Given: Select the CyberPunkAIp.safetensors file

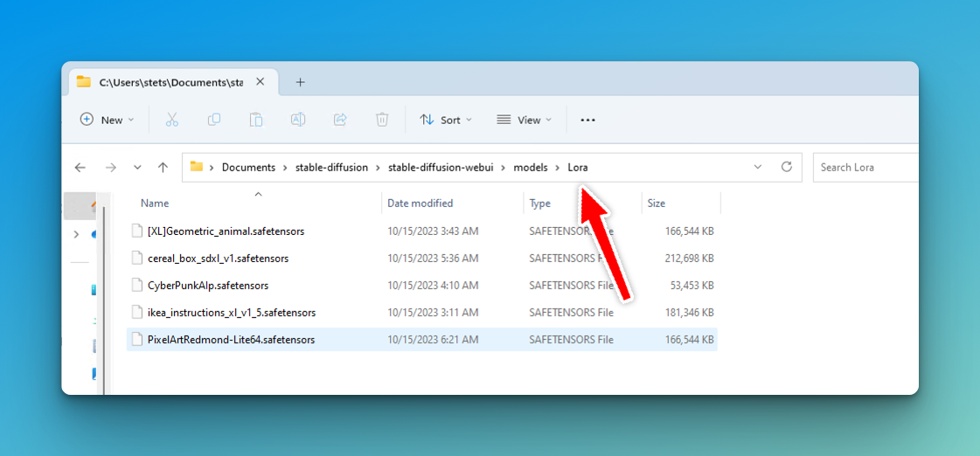Looking at the screenshot, I should (x=207, y=285).
